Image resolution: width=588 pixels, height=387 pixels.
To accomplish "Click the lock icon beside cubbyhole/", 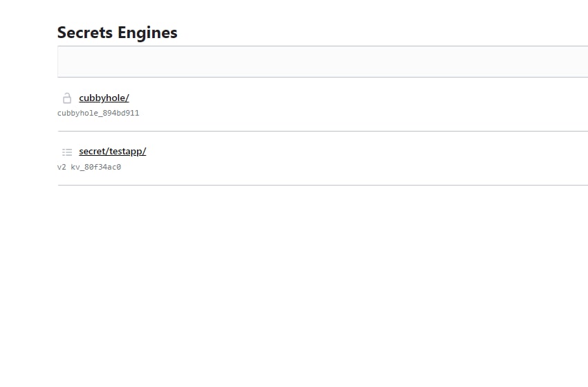I will [x=66, y=98].
